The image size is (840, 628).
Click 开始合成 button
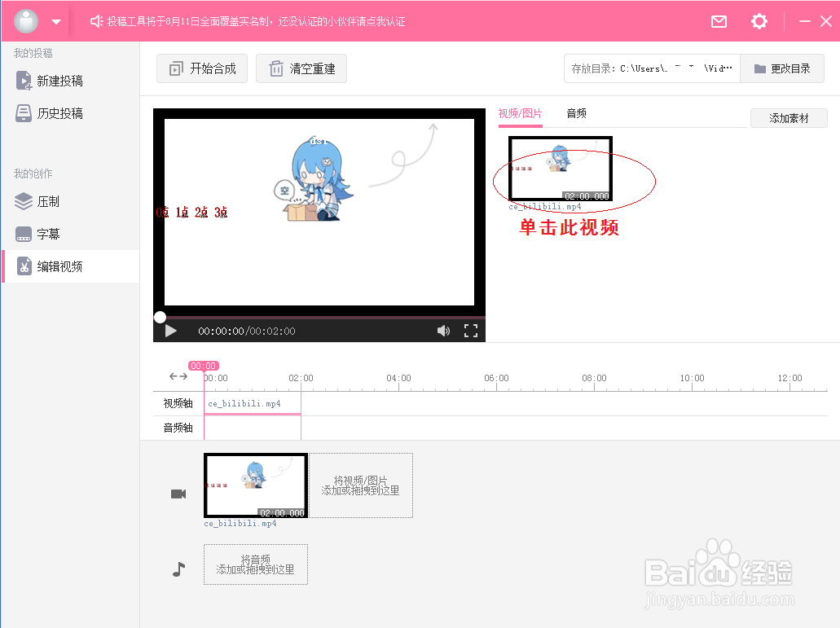[x=202, y=68]
